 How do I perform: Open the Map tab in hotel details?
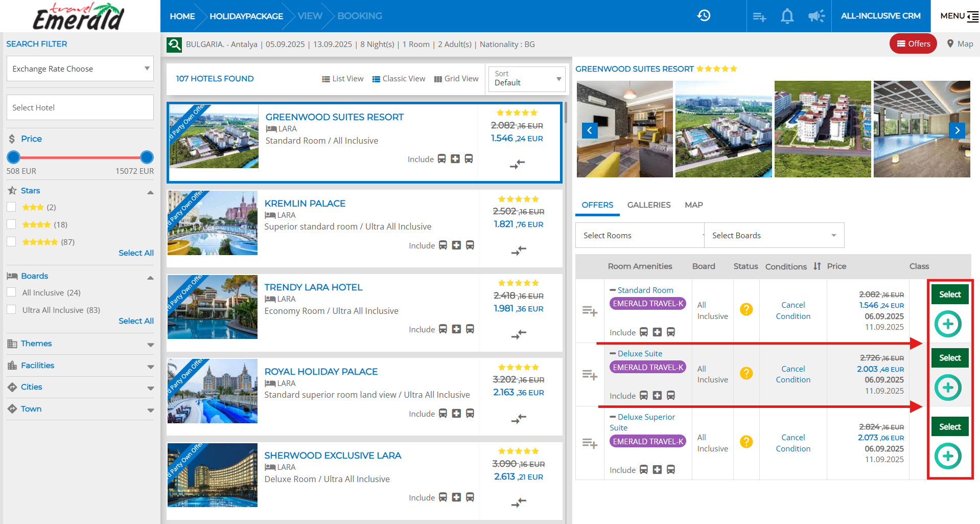pyautogui.click(x=693, y=205)
